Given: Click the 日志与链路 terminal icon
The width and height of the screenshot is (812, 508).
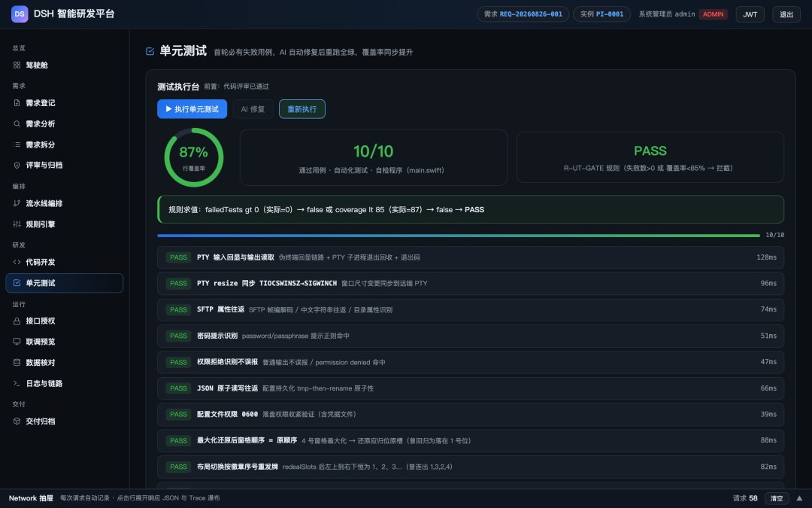Looking at the screenshot, I should (x=17, y=383).
